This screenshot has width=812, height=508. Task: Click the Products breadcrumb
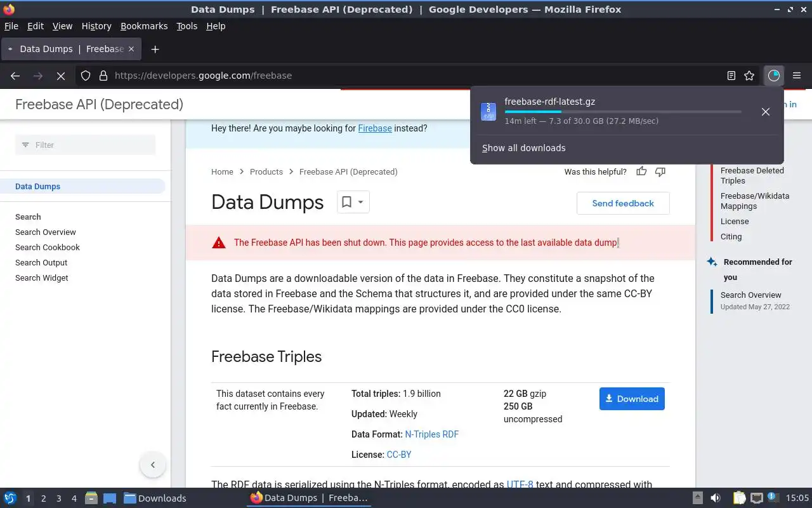266,171
